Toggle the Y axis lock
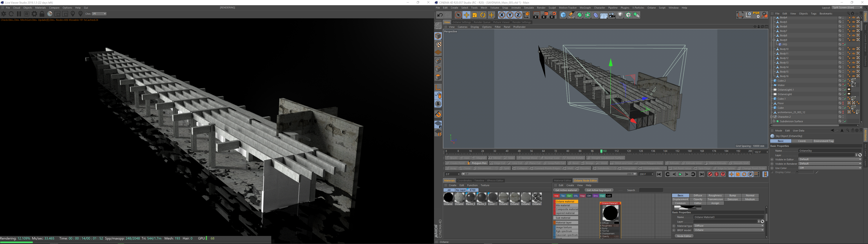 pyautogui.click(x=510, y=15)
